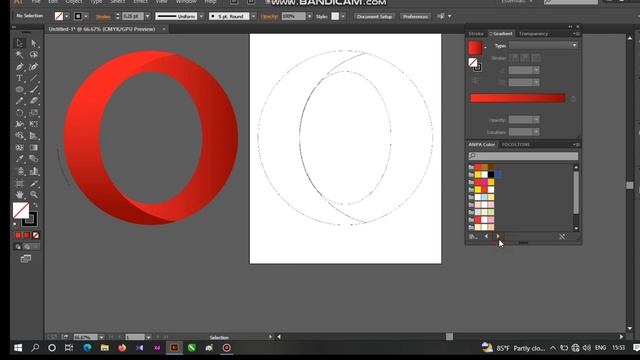Select the Shape Builder tool
Screen dimensions: 640x360
click(x=19, y=136)
